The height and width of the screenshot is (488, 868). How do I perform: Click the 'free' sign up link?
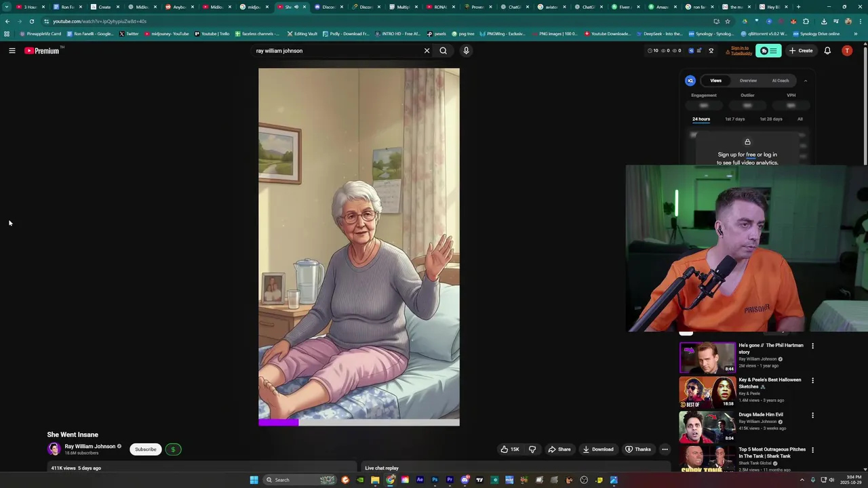[x=751, y=155]
